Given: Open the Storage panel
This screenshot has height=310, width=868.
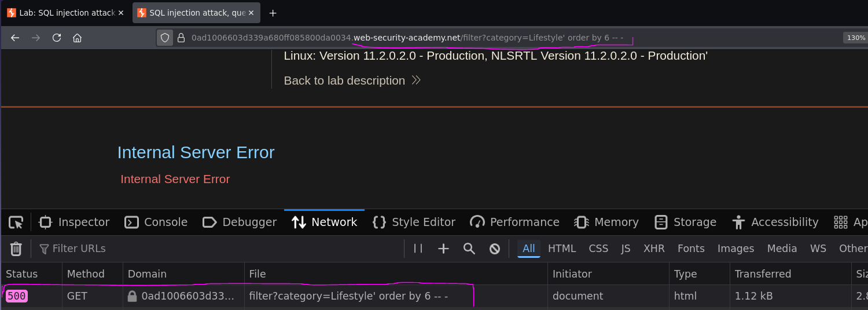Looking at the screenshot, I should click(686, 222).
